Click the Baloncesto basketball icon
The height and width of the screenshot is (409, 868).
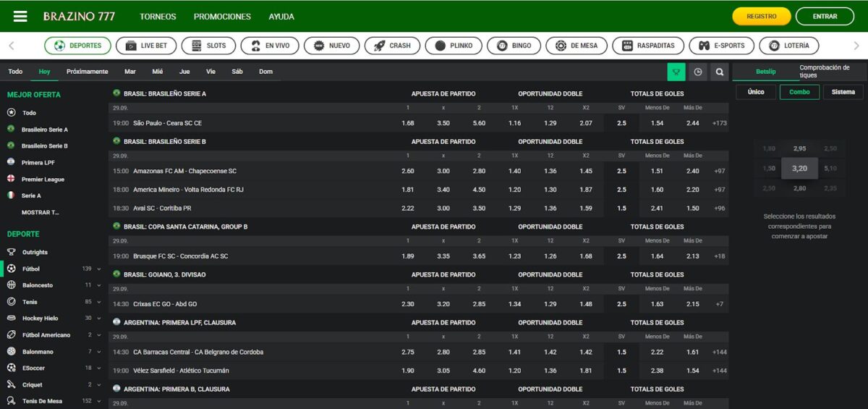(x=11, y=285)
